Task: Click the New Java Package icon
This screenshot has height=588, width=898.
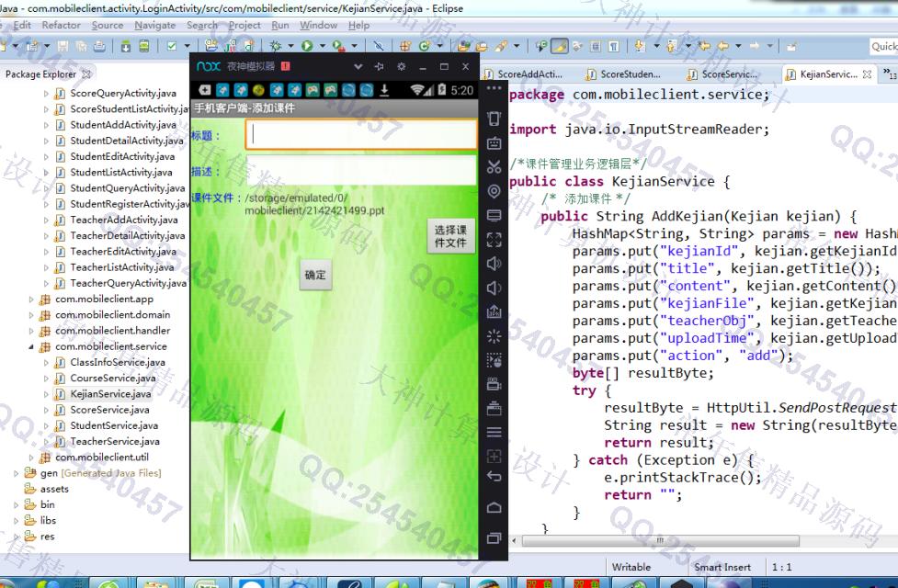Action: (405, 46)
